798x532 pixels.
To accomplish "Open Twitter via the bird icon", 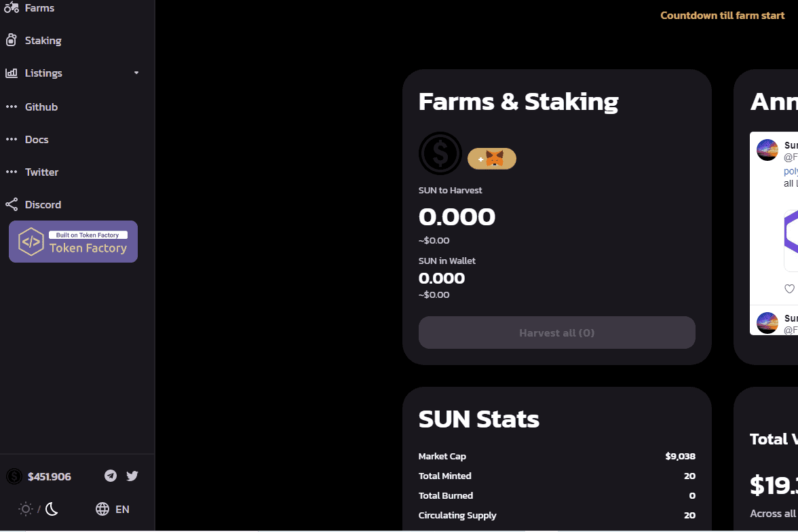I will pos(132,476).
